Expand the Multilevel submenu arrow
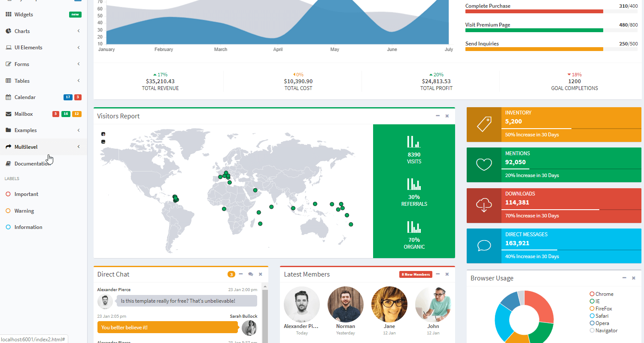The image size is (644, 343). pos(79,147)
